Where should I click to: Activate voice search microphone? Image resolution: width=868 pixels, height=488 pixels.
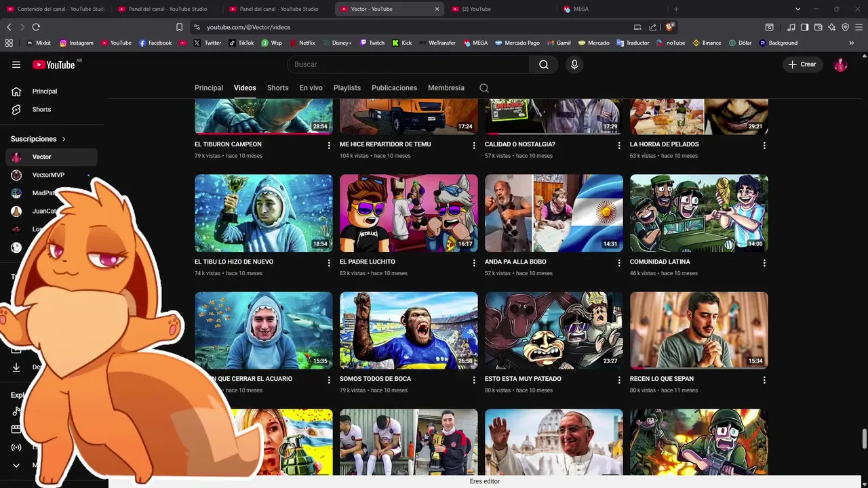[x=574, y=64]
